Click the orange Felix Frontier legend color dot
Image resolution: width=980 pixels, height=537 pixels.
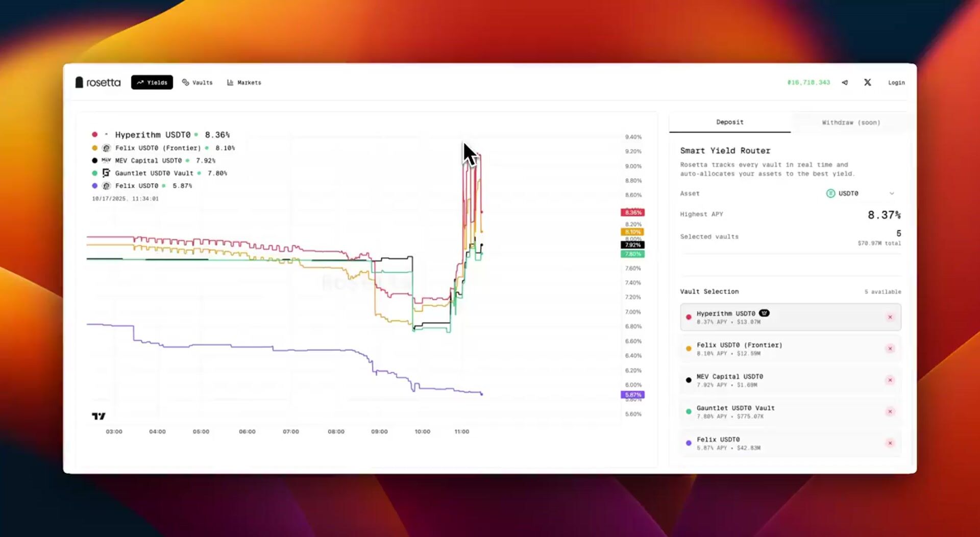(x=94, y=148)
